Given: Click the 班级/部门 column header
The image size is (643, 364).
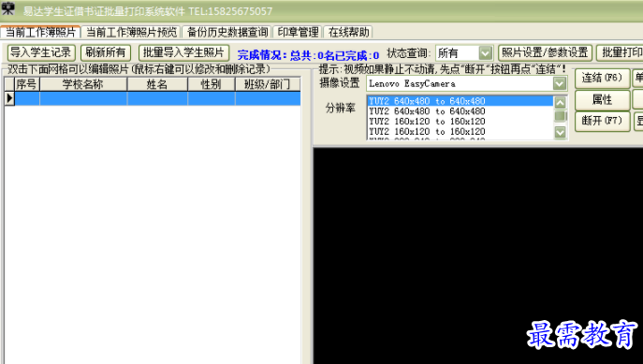Looking at the screenshot, I should pos(268,84).
